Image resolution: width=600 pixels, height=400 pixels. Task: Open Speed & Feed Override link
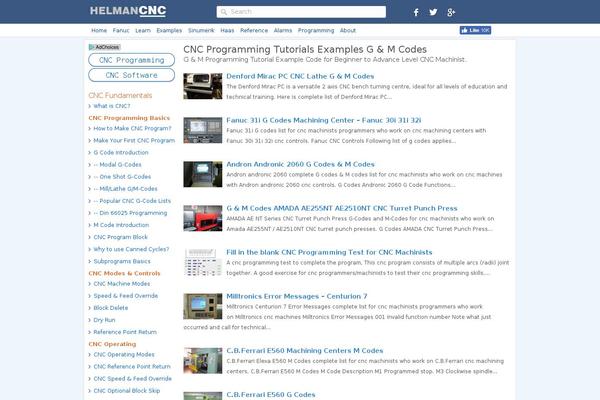126,296
